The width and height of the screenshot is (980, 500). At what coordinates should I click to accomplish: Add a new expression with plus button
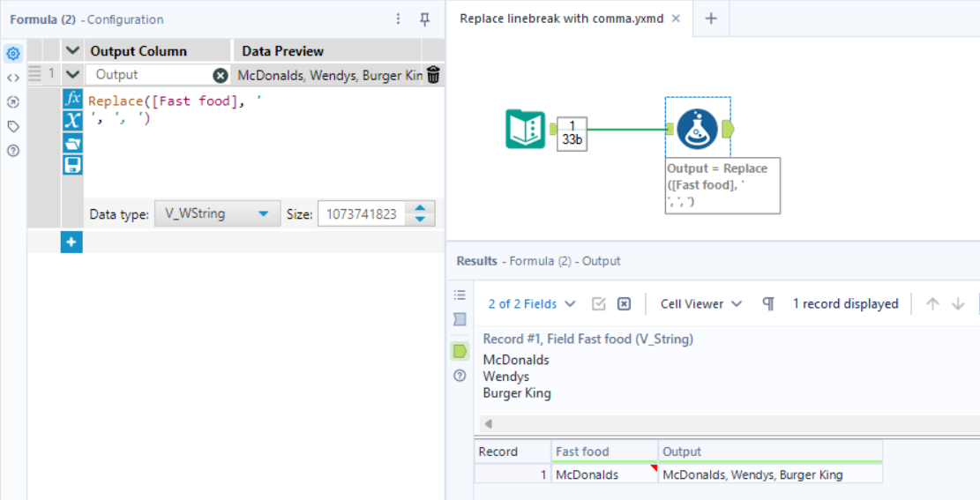pos(71,243)
